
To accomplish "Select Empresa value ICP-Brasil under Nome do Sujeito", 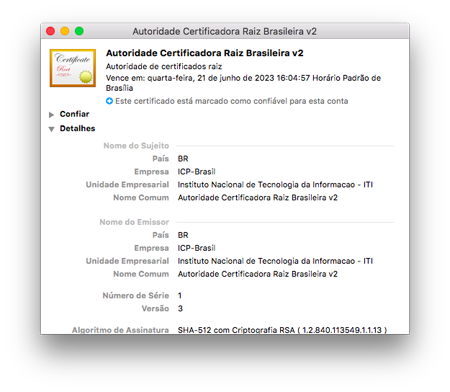I will (x=197, y=172).
